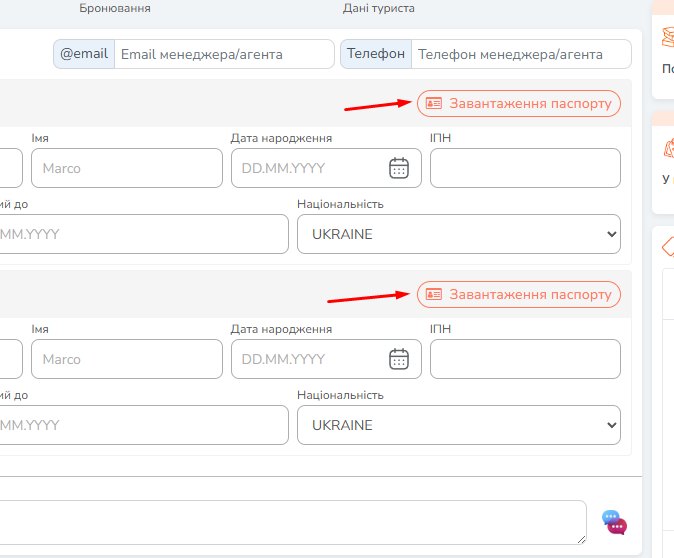The width and height of the screenshot is (674, 558).
Task: Click second tourist's Дата народження field
Action: coord(326,359)
